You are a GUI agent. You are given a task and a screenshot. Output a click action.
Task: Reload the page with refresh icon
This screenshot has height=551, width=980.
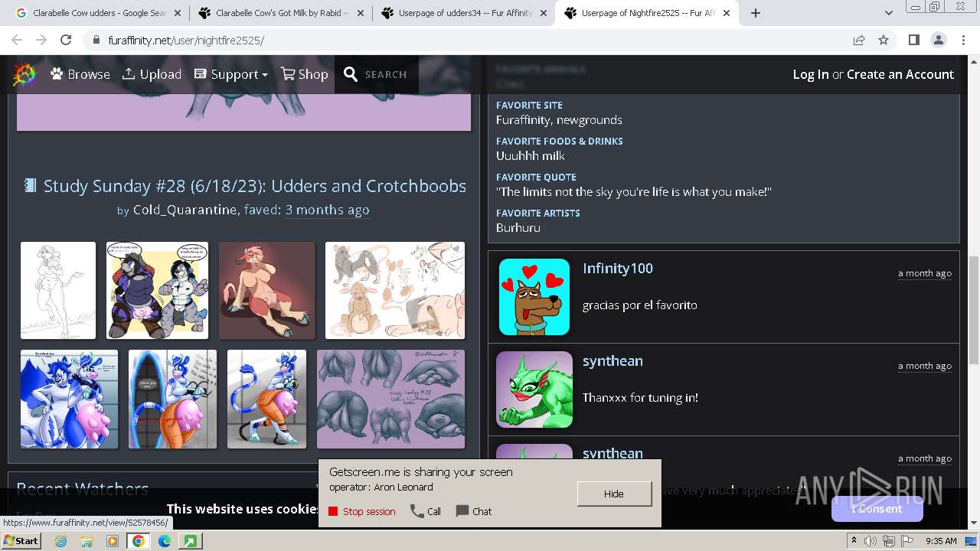click(x=66, y=40)
